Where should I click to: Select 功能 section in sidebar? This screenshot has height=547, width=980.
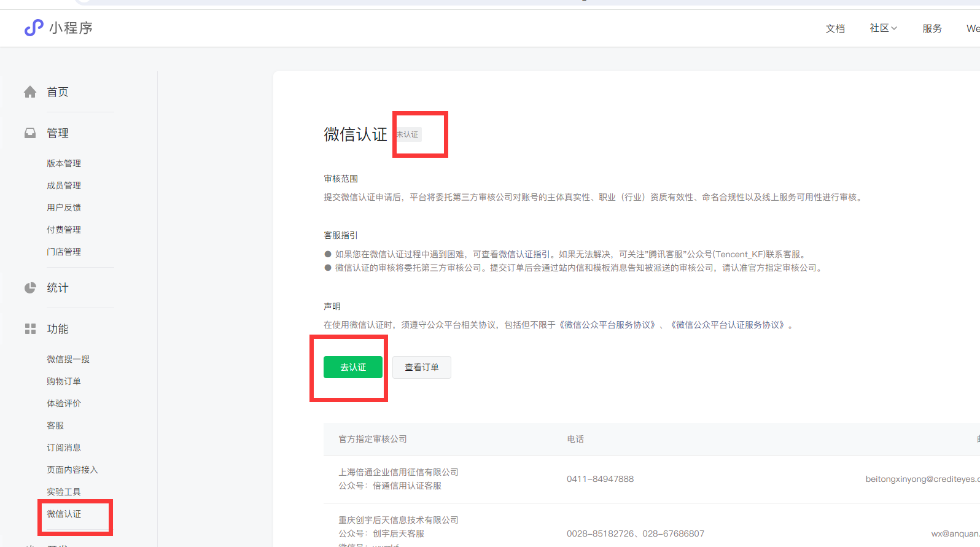click(58, 329)
